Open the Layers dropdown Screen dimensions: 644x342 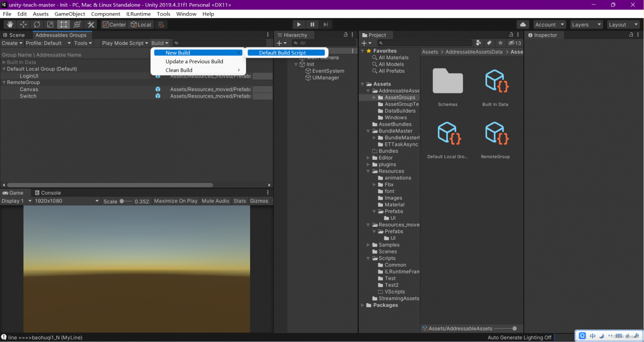click(586, 25)
